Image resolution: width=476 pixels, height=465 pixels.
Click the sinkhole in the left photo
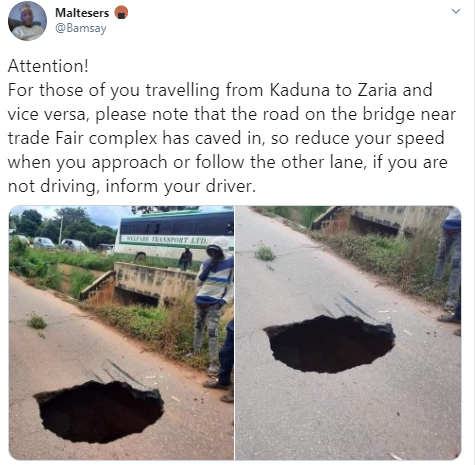coord(99,412)
